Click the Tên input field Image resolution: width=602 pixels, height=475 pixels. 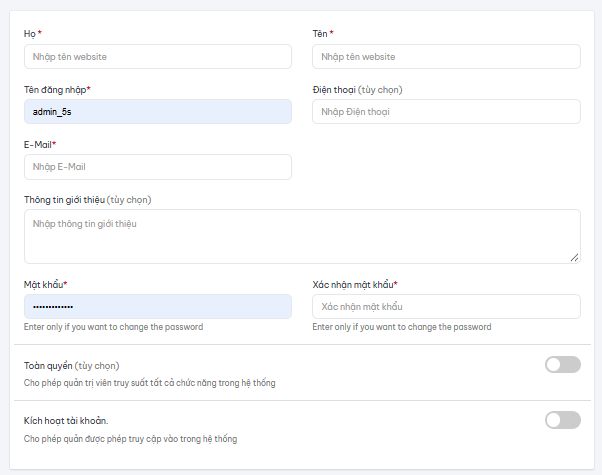point(446,56)
